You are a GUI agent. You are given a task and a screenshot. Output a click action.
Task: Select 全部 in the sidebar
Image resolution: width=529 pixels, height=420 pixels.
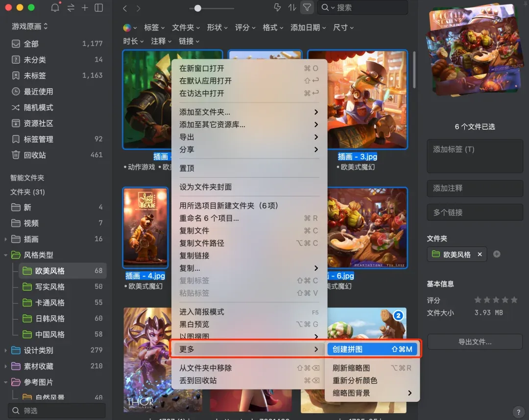tap(57, 44)
